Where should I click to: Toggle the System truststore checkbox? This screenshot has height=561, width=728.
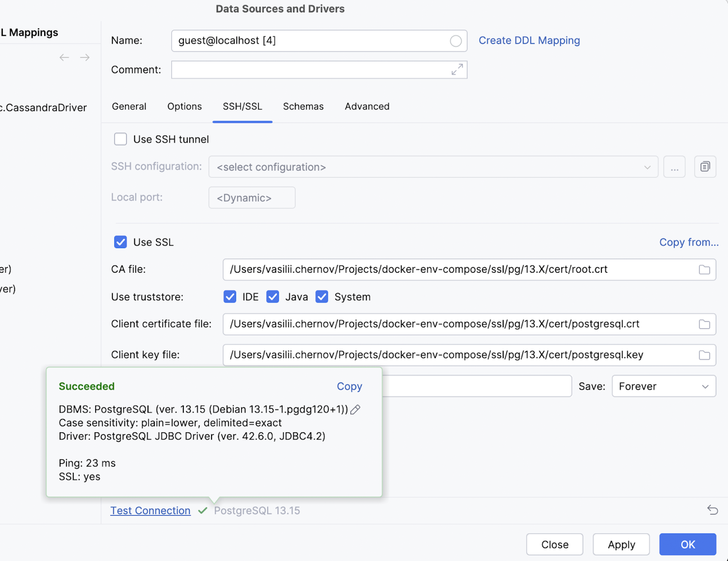tap(322, 297)
